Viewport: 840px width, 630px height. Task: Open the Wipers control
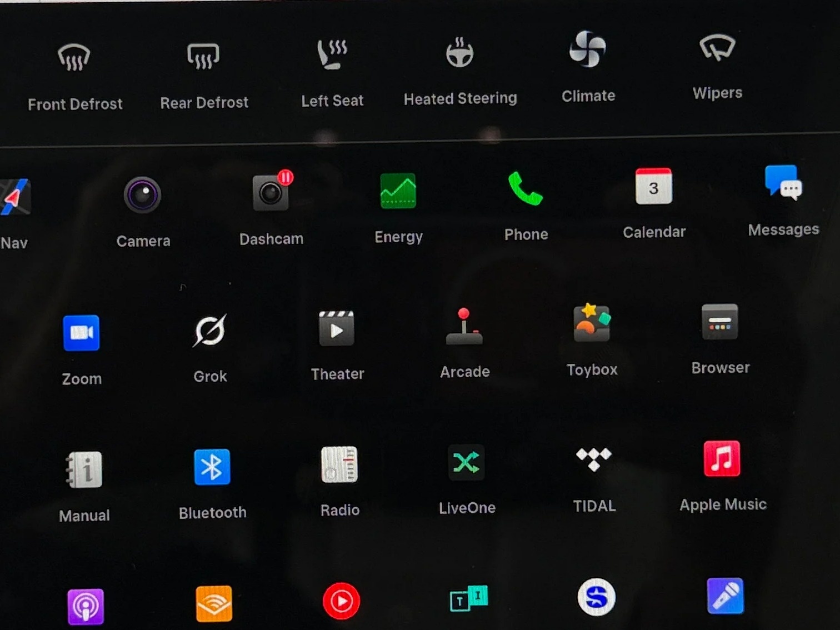click(717, 47)
